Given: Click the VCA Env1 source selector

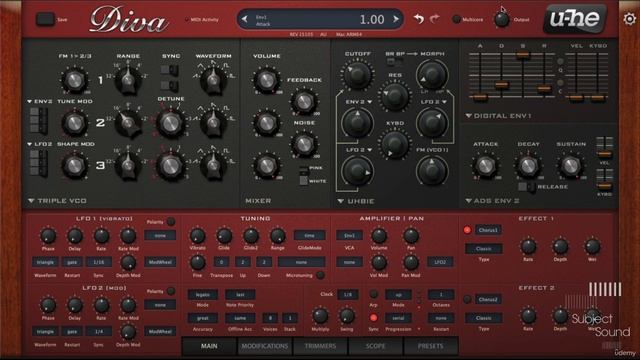Looking at the screenshot, I should 349,236.
